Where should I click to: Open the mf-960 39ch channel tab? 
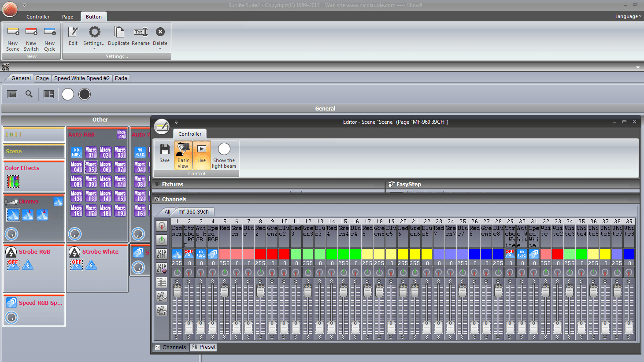194,212
